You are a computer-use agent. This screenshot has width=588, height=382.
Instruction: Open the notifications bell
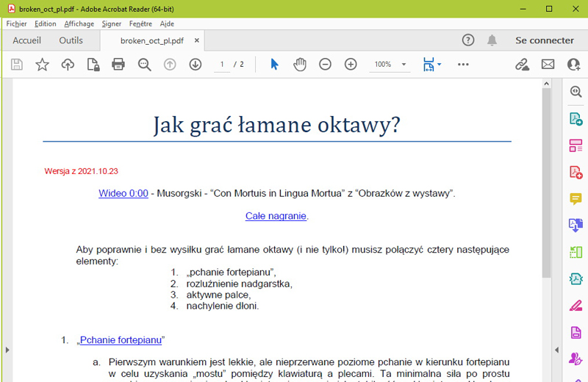coord(492,40)
